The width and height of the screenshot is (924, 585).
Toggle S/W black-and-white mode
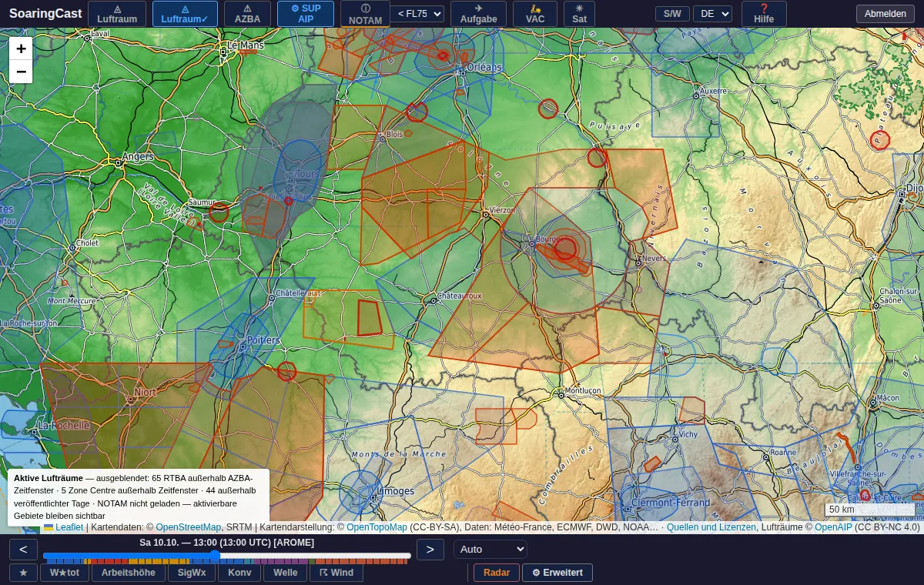point(672,14)
